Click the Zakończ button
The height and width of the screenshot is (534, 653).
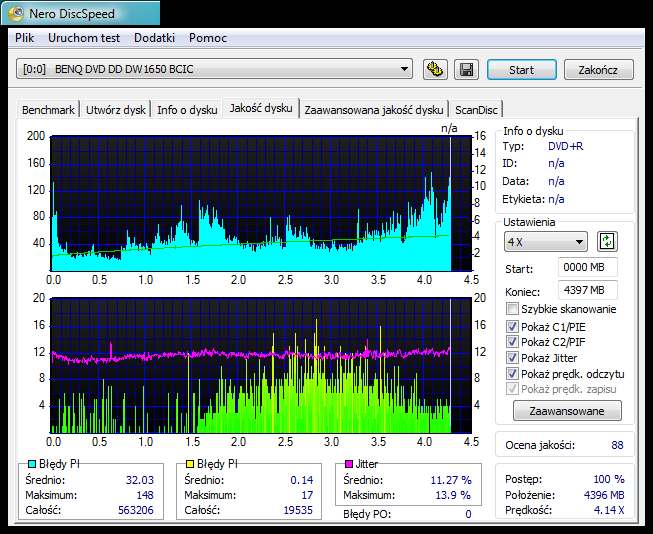(x=598, y=70)
